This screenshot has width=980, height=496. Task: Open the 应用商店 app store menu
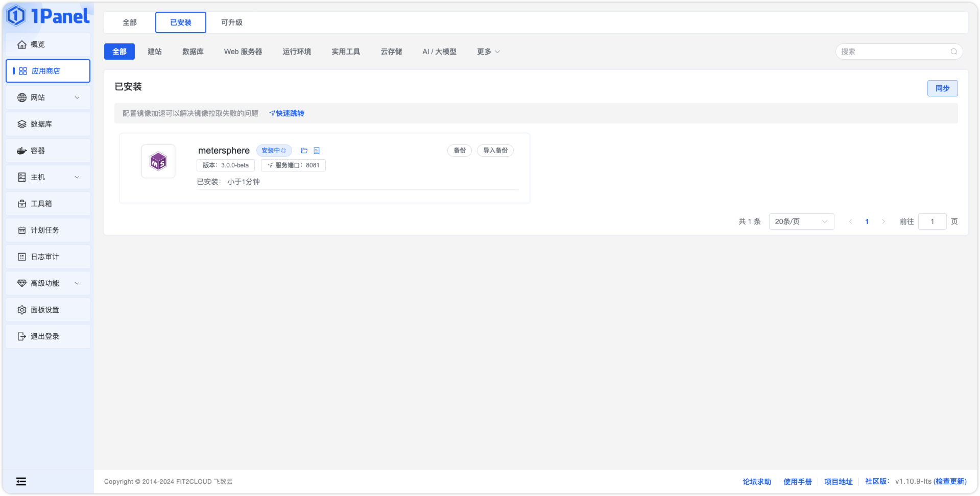(48, 71)
